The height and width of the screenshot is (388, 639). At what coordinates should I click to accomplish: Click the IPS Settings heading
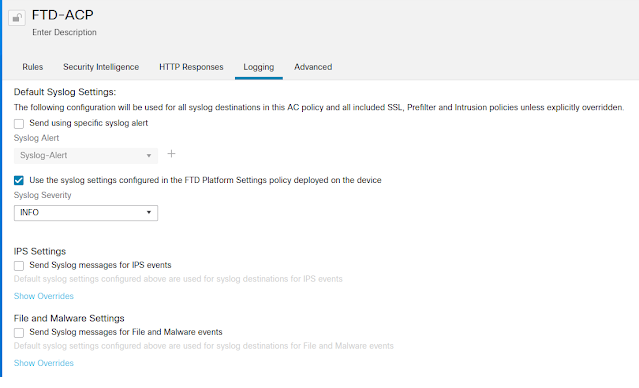click(40, 251)
